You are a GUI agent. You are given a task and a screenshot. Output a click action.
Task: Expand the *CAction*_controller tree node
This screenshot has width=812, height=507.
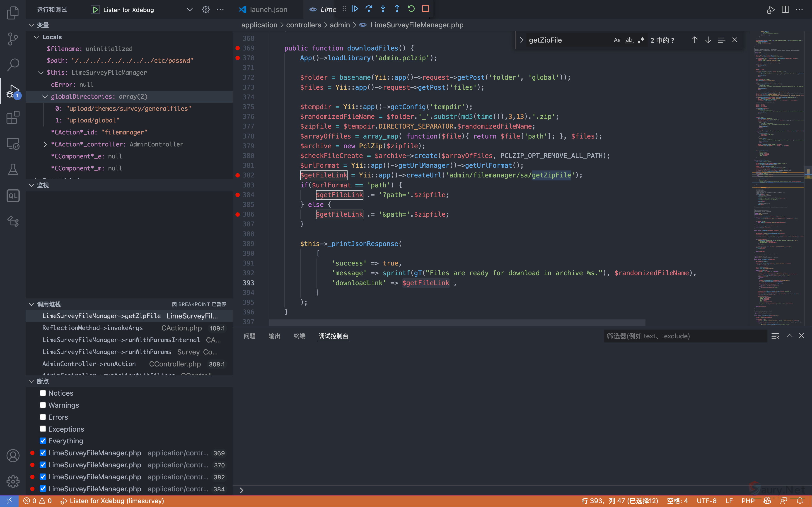(x=45, y=144)
